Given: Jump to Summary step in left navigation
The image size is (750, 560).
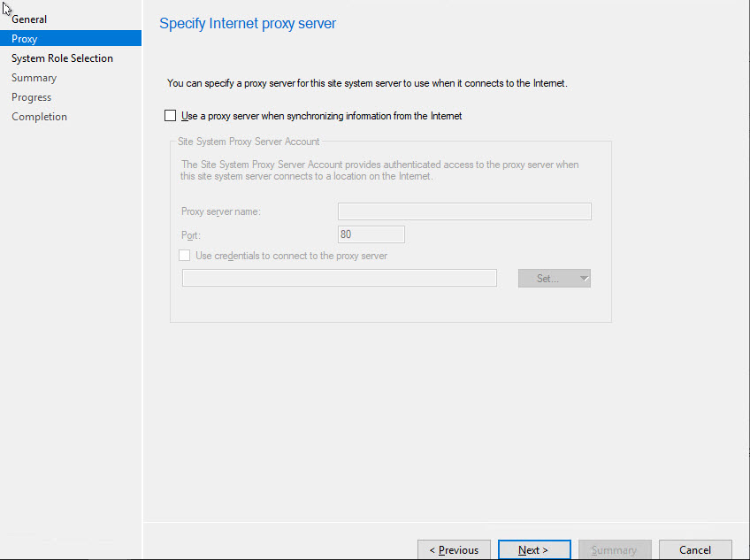Looking at the screenshot, I should pos(34,78).
